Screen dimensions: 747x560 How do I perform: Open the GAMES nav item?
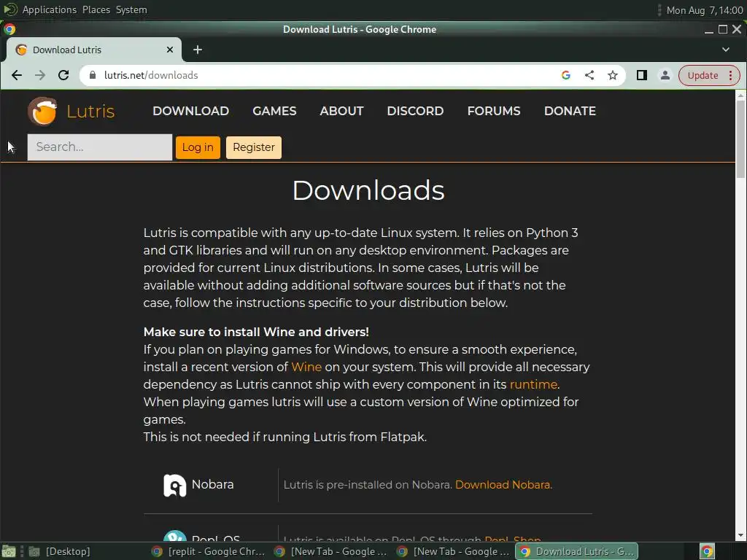click(274, 111)
